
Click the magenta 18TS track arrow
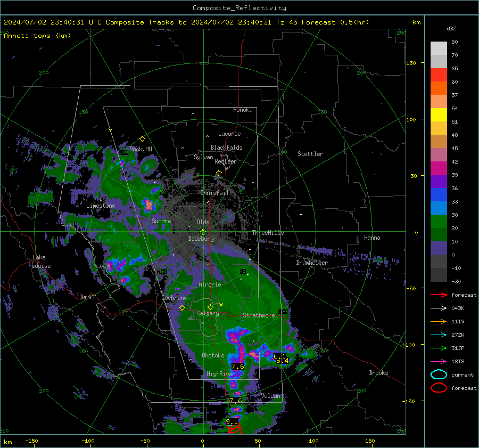coord(439,362)
